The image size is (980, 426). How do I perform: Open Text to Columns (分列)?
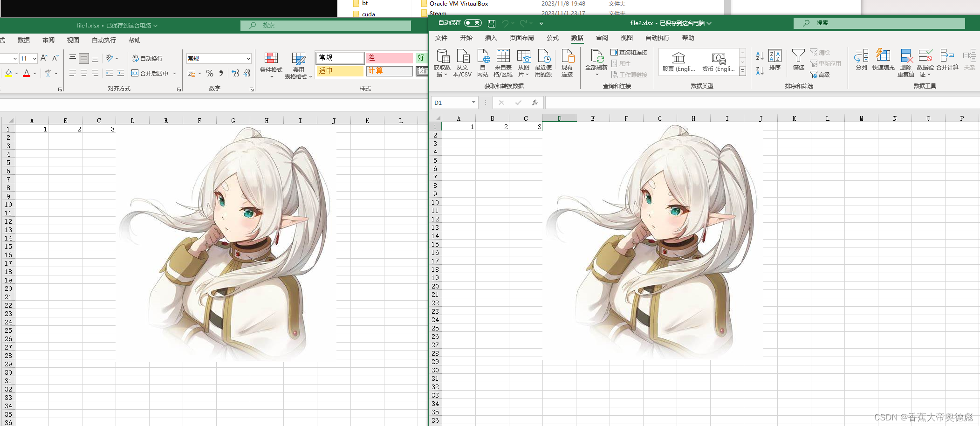[x=861, y=60]
